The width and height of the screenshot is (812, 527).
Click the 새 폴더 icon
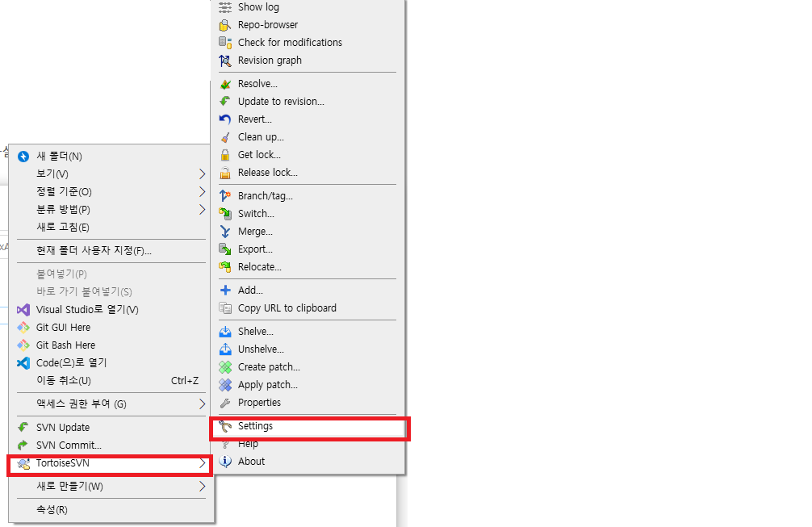point(23,157)
